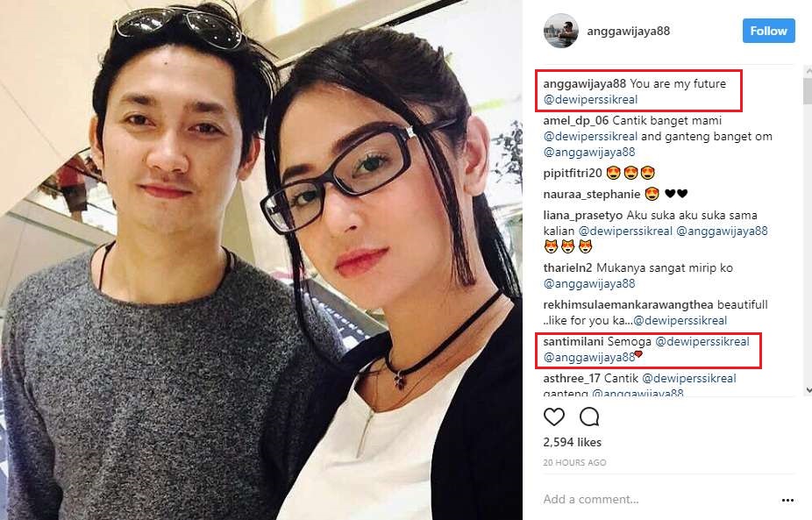Image resolution: width=812 pixels, height=520 pixels.
Task: Open the amel_dp_06 commenter profile
Action: (x=576, y=121)
